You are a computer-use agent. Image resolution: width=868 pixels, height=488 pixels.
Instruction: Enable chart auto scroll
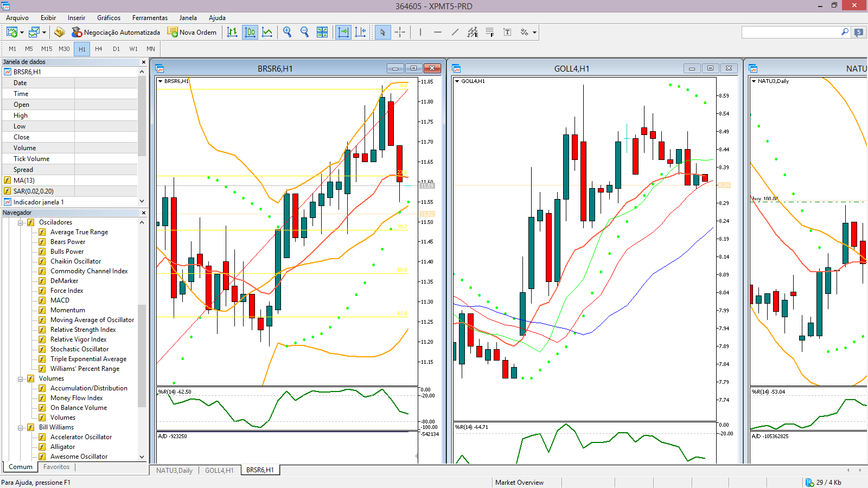click(343, 32)
